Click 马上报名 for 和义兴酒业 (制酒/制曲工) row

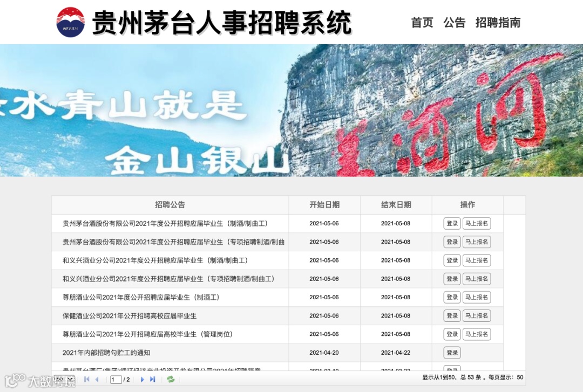pyautogui.click(x=477, y=260)
